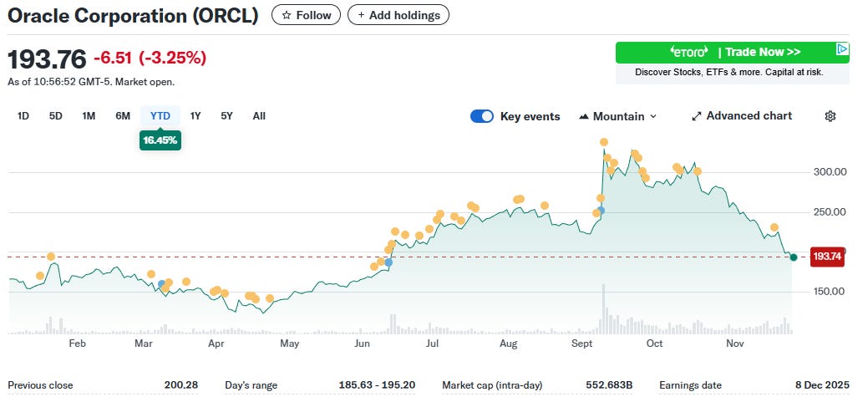Show the 5Y chart range

(227, 115)
